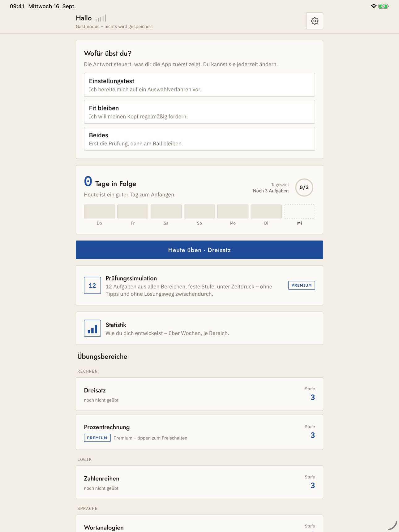Open the Prozentrechnung premium area
399x532 pixels.
coord(199,432)
